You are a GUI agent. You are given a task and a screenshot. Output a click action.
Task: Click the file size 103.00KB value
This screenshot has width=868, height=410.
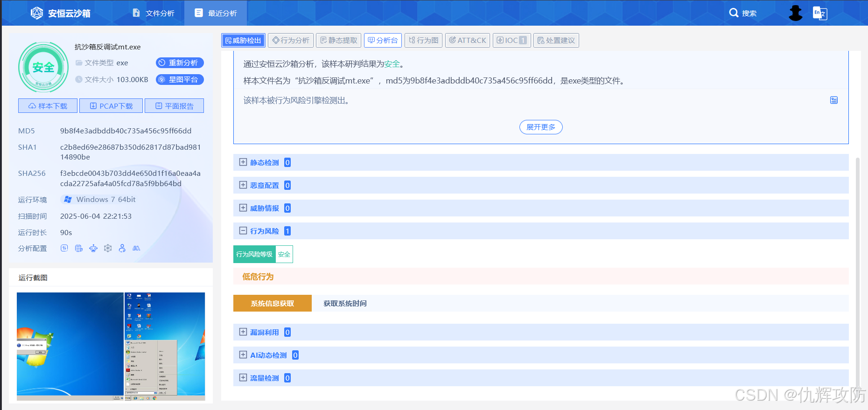[x=132, y=79]
